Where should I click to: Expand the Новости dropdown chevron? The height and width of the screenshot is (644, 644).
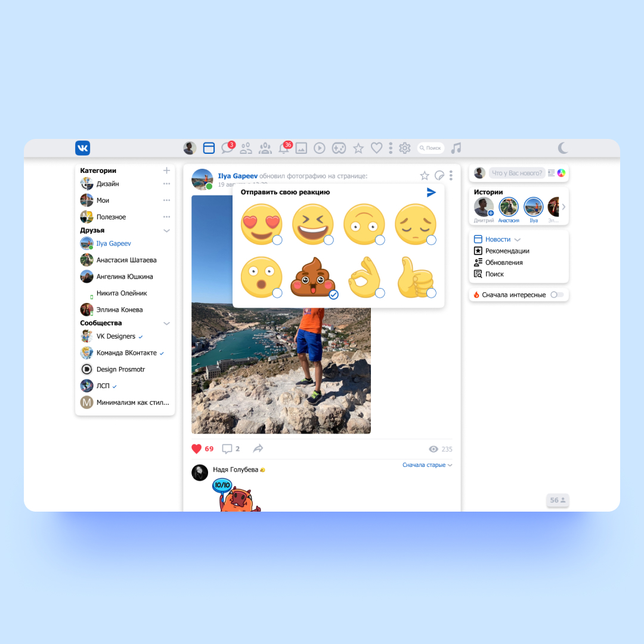(x=518, y=240)
